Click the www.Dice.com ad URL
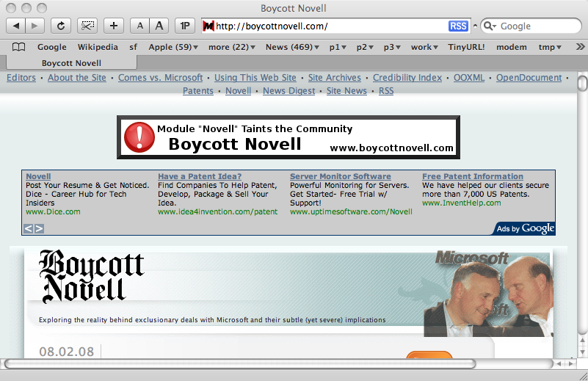588x381 pixels. pos(53,212)
